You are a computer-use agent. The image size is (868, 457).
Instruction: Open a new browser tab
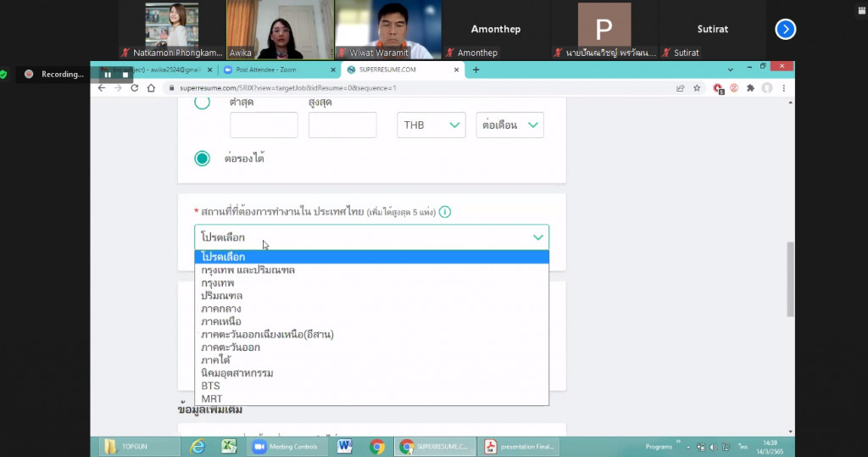point(476,70)
